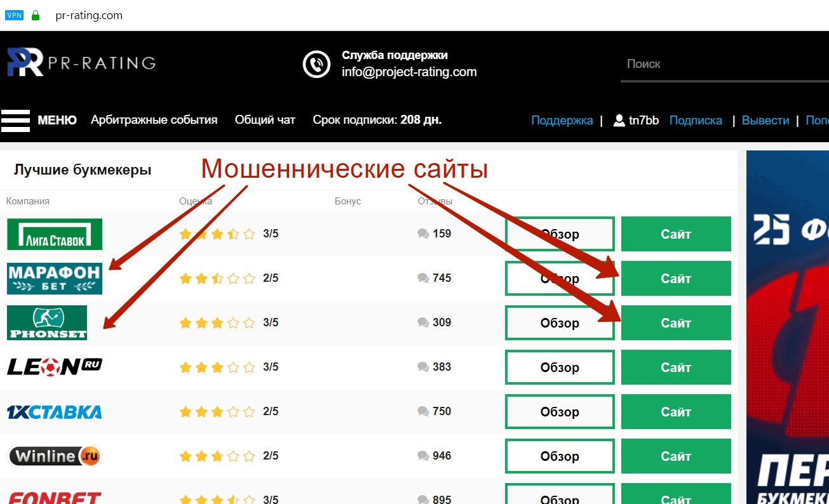The height and width of the screenshot is (504, 829).
Task: Open Обзор for Liga Stavok
Action: [x=560, y=234]
